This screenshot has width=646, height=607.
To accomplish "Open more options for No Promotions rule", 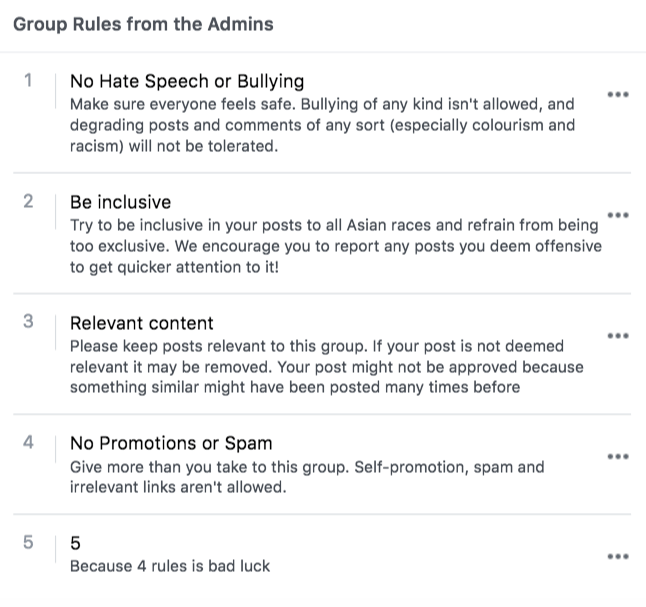I will [x=618, y=457].
